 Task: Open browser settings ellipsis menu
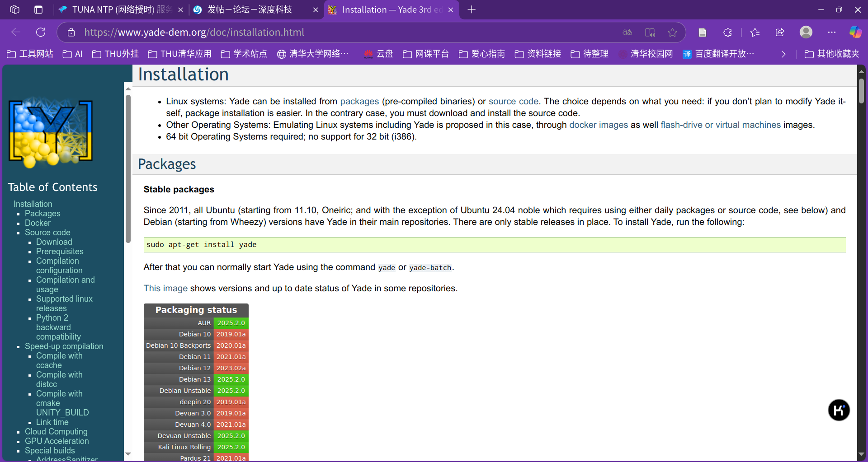[x=832, y=33]
